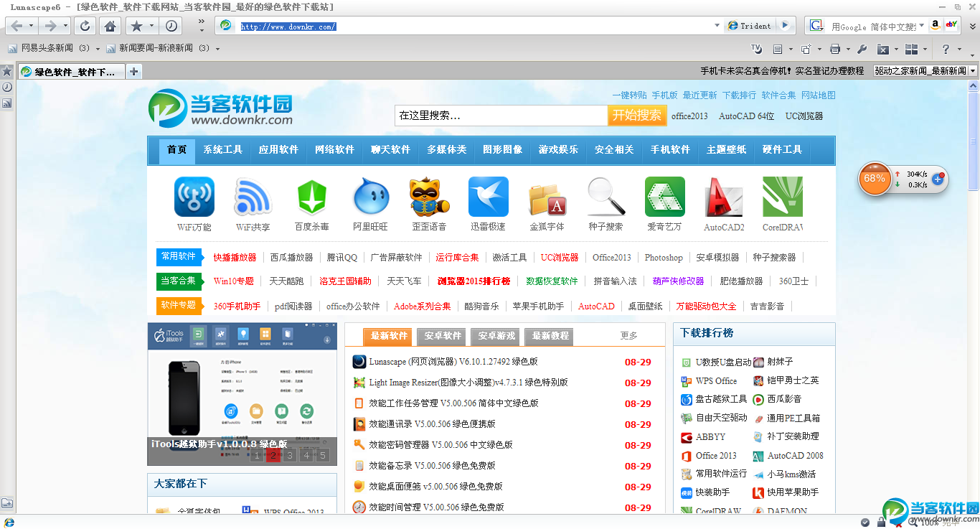The height and width of the screenshot is (529, 980).
Task: Open the Win10专题 link
Action: tap(234, 281)
